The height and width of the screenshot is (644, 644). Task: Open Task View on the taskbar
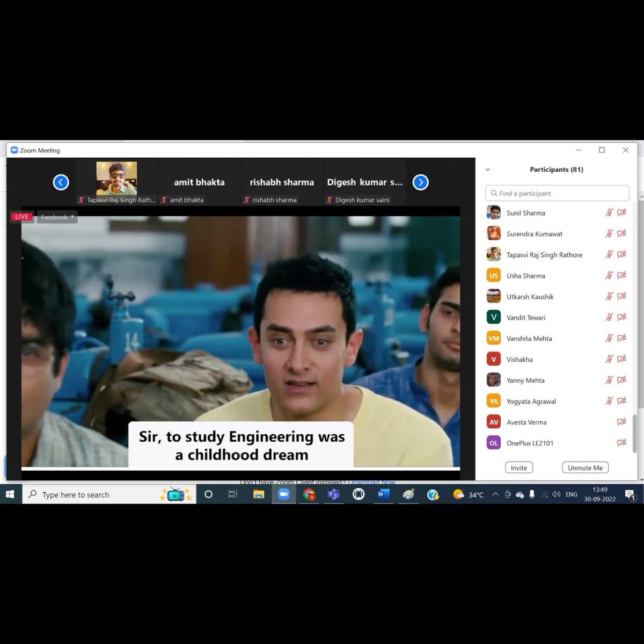click(233, 494)
